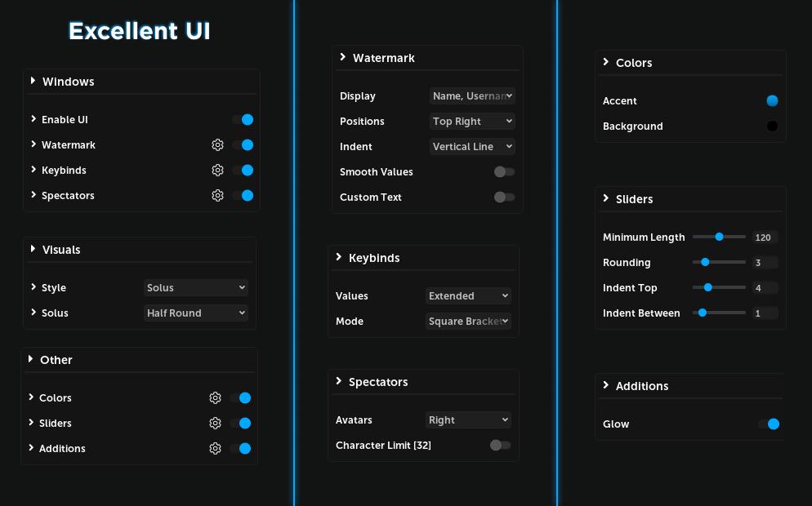Click the Additions gear icon
The width and height of the screenshot is (812, 506).
coord(215,449)
